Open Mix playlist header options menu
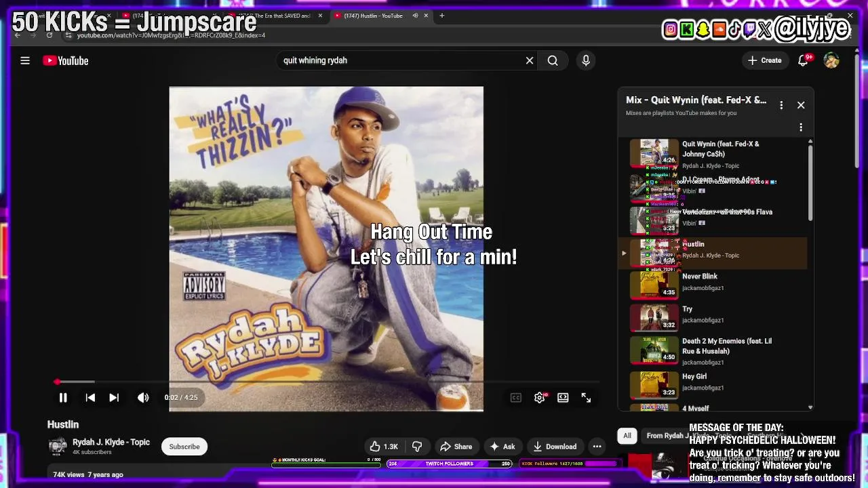Viewport: 868px width, 488px height. coord(781,105)
